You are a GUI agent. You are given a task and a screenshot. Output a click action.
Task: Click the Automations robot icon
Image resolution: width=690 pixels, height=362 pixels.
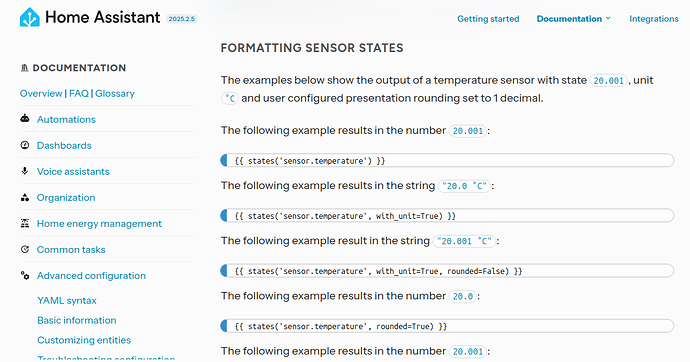[25, 119]
